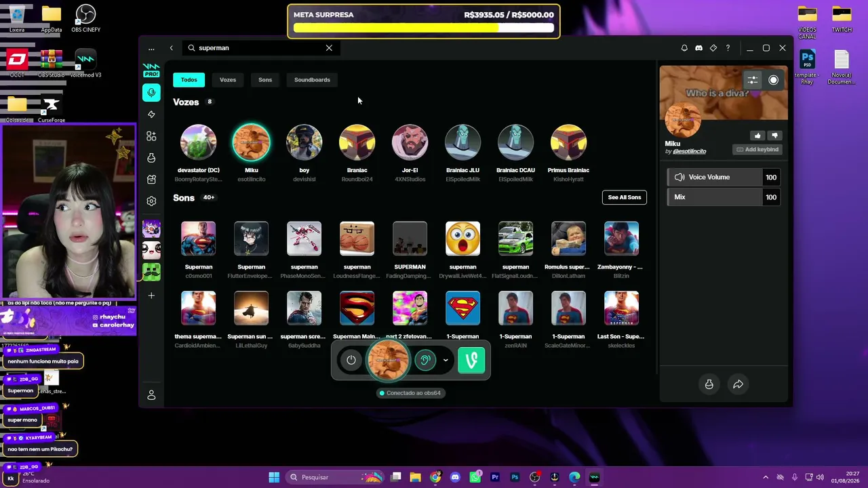This screenshot has width=868, height=488.
Task: Switch to circle view in voice panel
Action: pos(773,80)
